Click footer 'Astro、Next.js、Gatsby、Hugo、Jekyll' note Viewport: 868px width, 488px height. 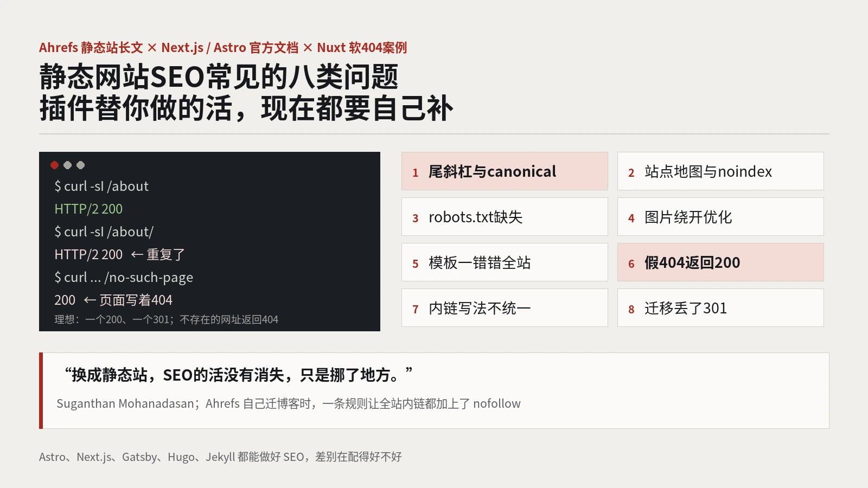pos(220,457)
